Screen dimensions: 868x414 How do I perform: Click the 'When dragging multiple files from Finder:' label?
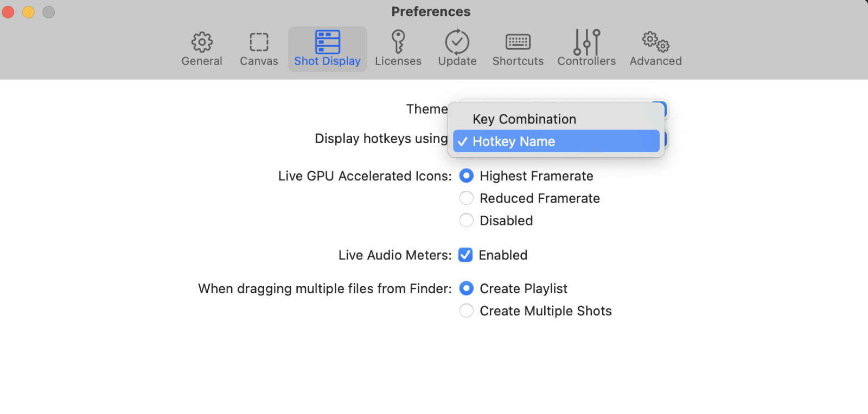[x=325, y=289]
